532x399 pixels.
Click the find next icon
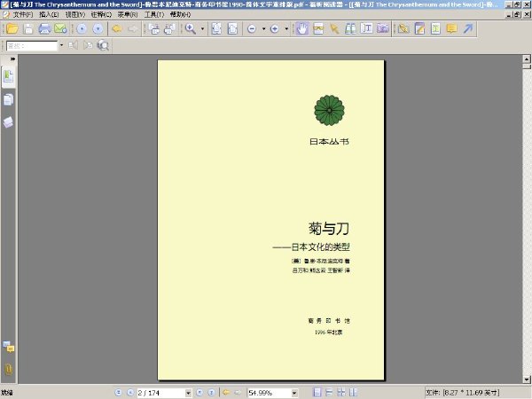click(88, 45)
